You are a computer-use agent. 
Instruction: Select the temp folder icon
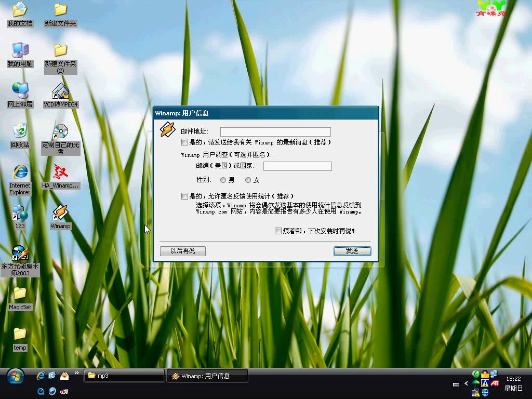click(20, 339)
